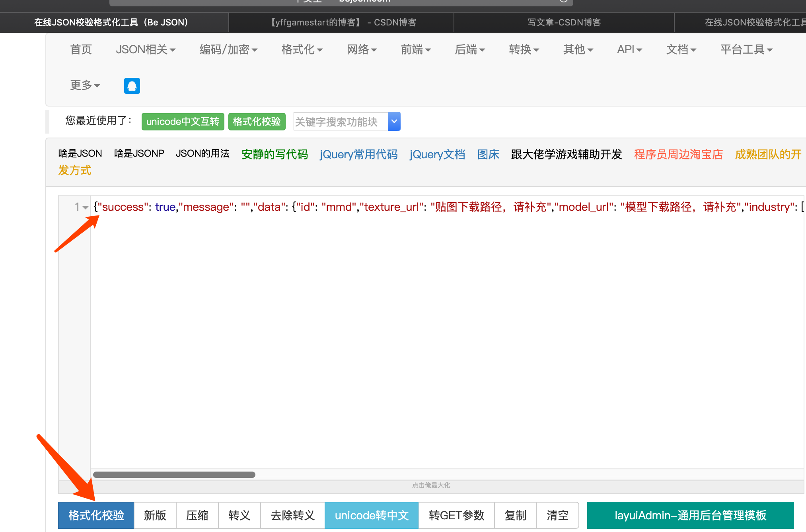Click the 复制 copy button
The width and height of the screenshot is (806, 532).
coord(515,515)
